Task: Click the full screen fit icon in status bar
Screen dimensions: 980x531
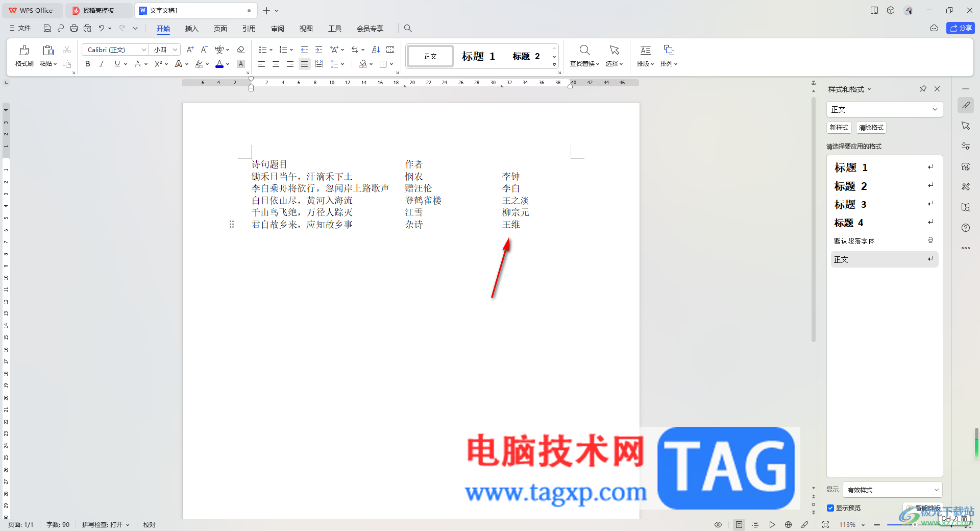Action: (x=825, y=524)
